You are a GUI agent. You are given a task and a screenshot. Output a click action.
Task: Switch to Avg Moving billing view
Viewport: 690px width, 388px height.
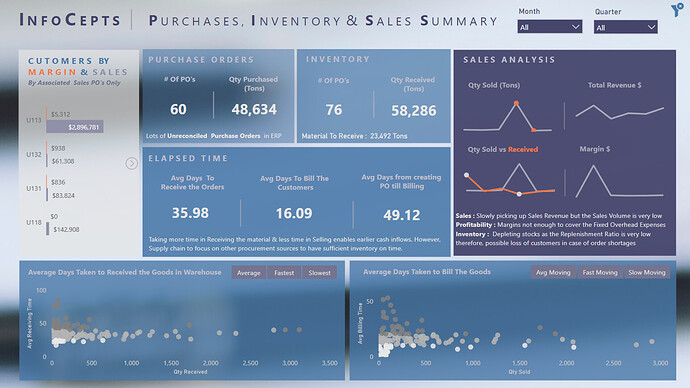[x=553, y=272]
